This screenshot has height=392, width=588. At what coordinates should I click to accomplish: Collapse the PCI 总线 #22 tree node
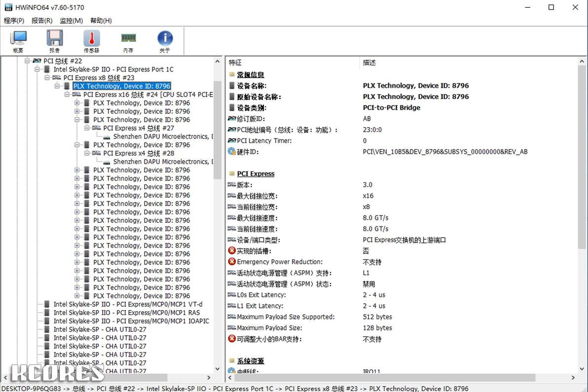pos(27,61)
